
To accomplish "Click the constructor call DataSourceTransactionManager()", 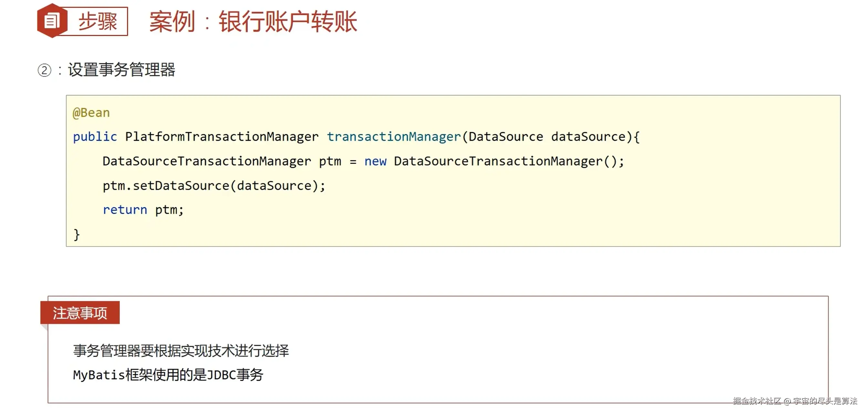I will pyautogui.click(x=509, y=161).
